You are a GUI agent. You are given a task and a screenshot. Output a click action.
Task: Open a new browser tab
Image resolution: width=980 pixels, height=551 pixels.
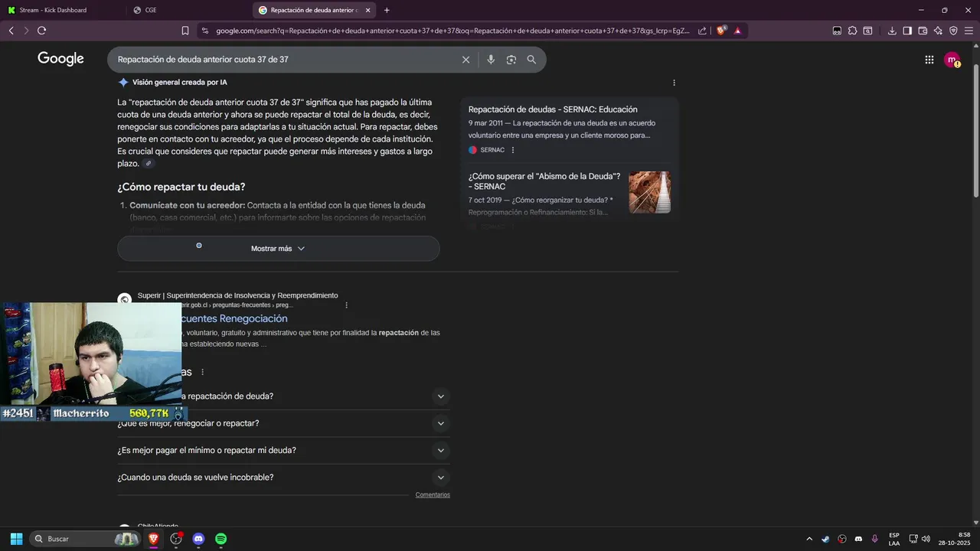click(387, 10)
